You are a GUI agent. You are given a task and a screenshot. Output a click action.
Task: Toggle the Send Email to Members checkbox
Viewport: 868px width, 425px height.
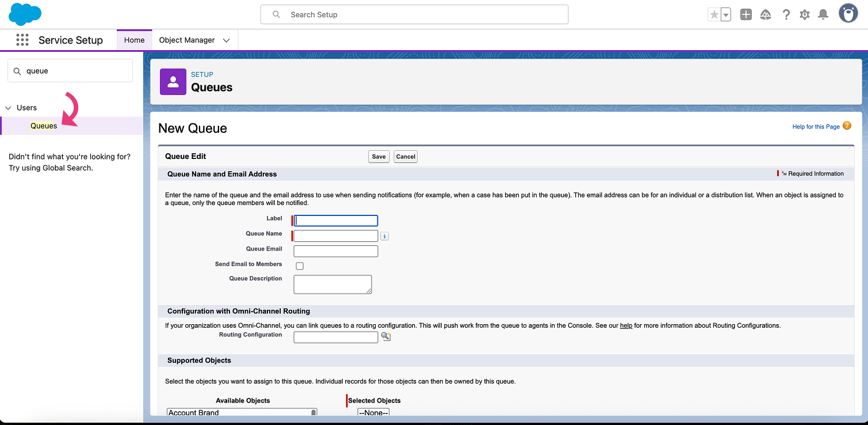300,266
